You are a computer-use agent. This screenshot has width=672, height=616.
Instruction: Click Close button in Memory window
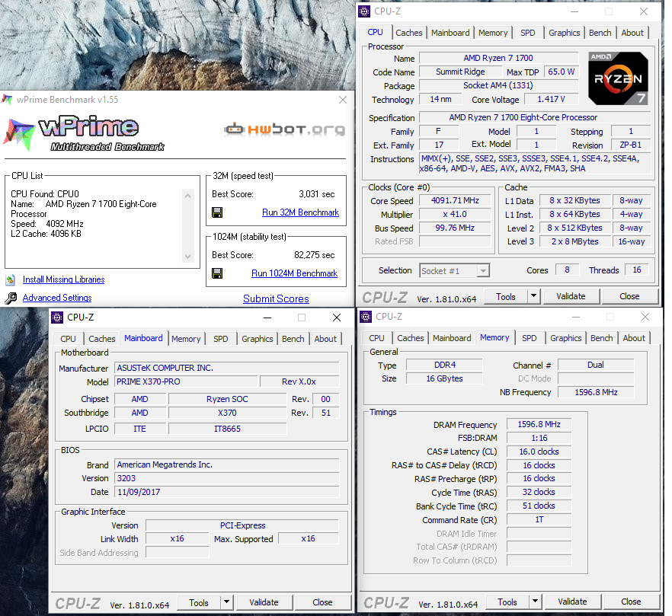coord(631,602)
